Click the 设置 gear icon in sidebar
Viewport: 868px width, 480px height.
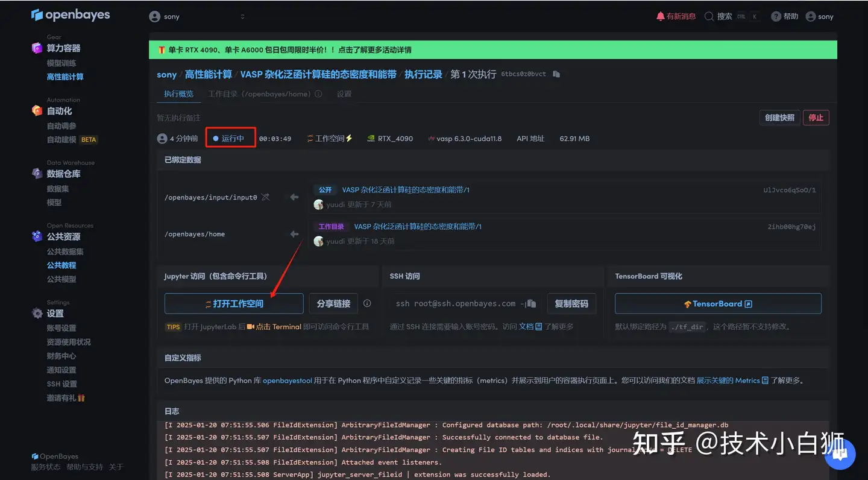(37, 314)
